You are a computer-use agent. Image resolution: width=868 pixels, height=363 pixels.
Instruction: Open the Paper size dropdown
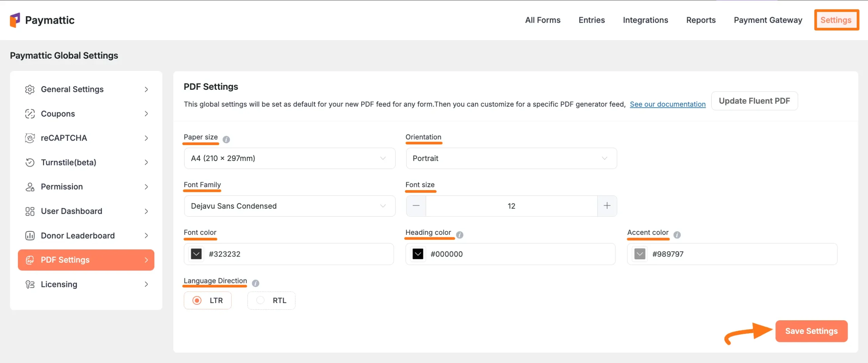290,158
